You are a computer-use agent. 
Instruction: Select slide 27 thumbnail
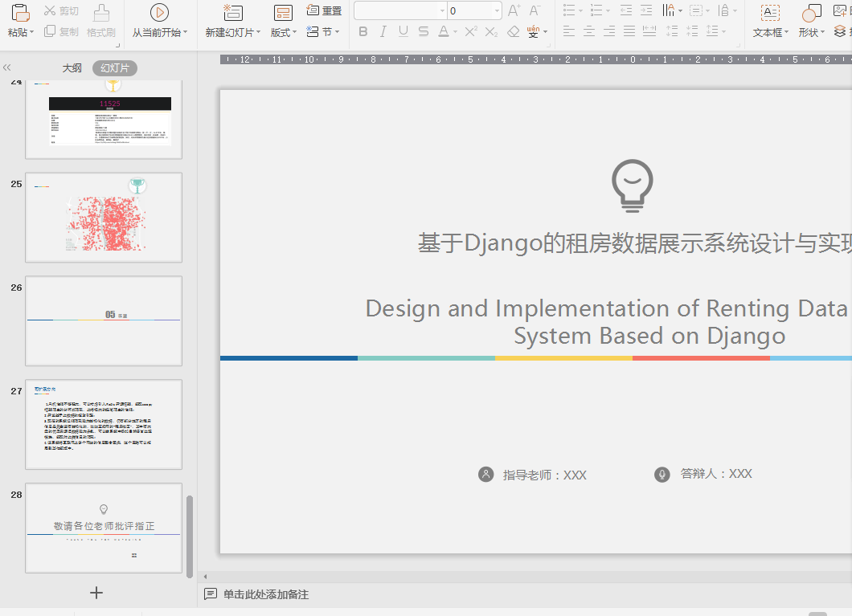(x=104, y=424)
